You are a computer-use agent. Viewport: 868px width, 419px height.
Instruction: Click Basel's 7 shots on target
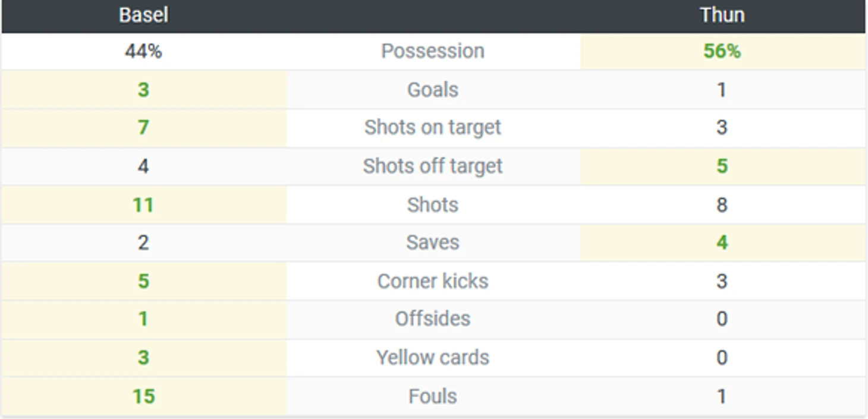143,127
